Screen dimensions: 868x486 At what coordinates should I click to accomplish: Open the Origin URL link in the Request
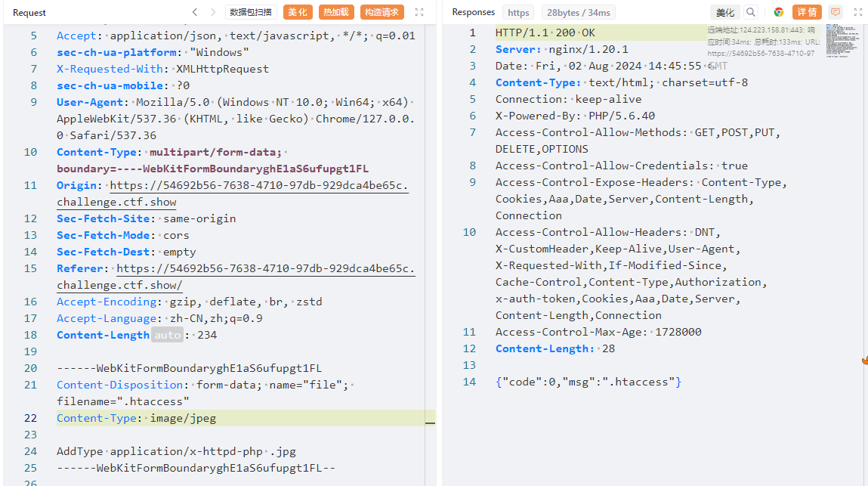pyautogui.click(x=233, y=193)
